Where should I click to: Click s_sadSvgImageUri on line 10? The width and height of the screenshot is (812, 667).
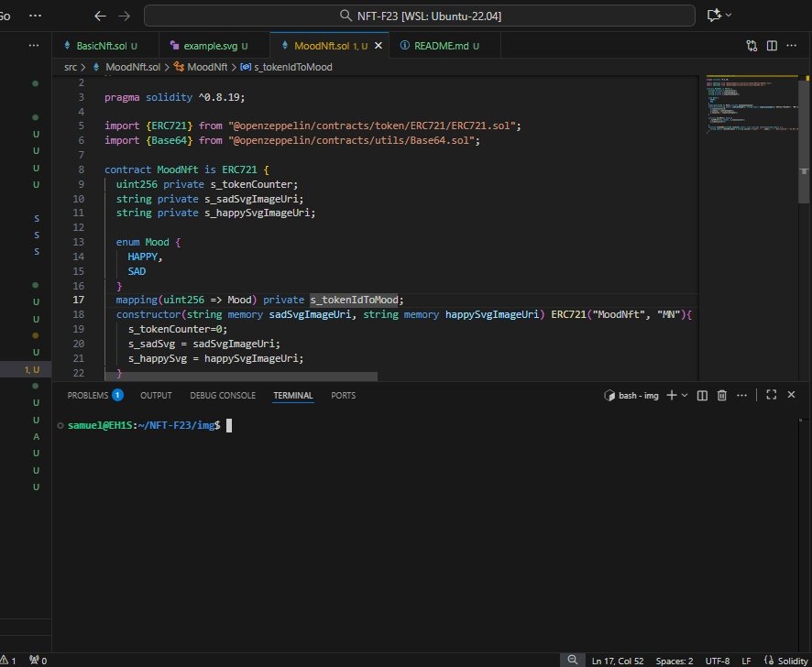[251, 199]
